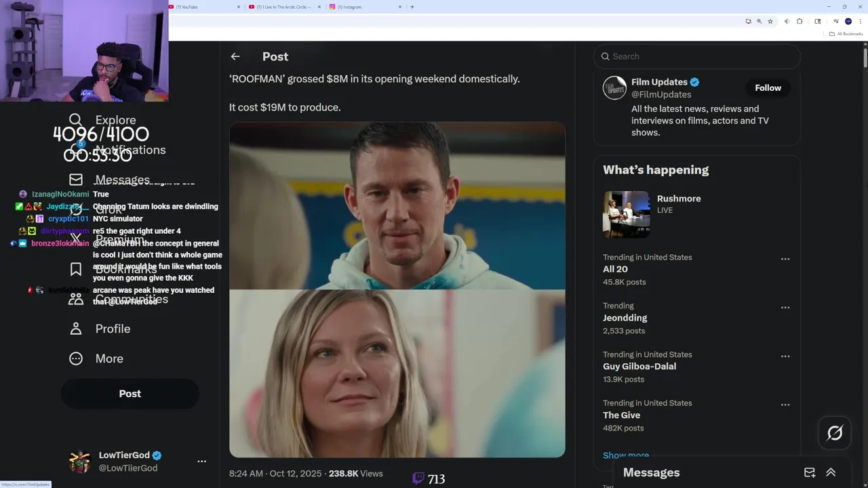
Task: Open more options for Jeondding trend
Action: point(785,308)
